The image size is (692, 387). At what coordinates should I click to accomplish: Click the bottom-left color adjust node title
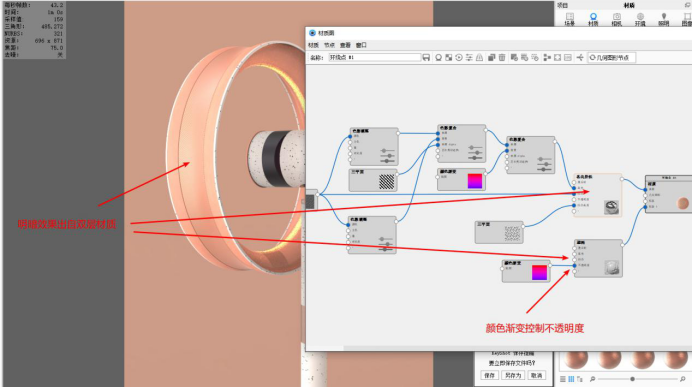[359, 219]
